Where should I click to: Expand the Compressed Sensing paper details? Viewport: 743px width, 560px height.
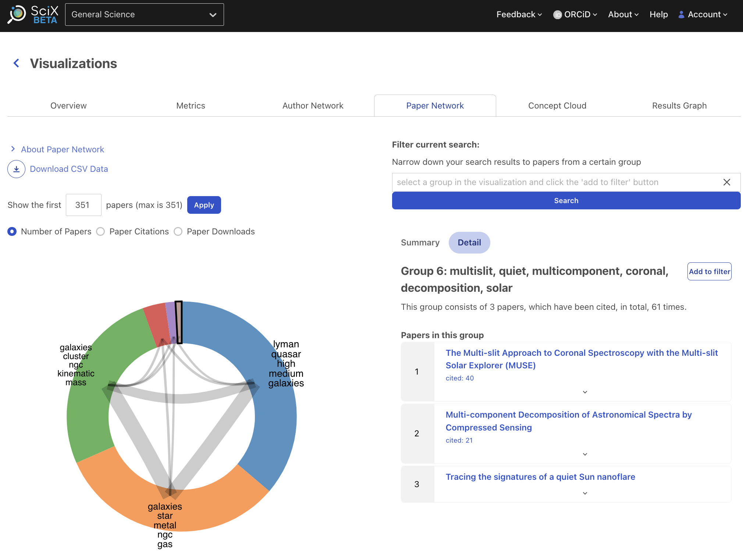coord(585,454)
